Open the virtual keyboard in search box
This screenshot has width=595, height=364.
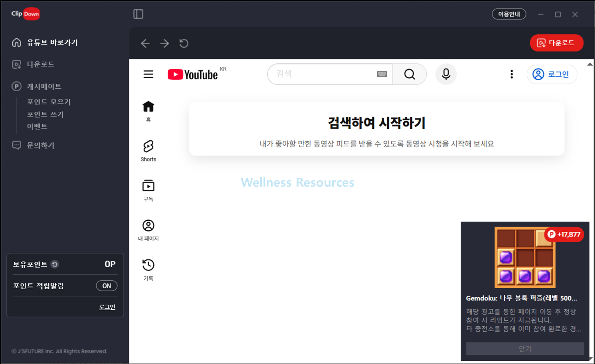382,74
